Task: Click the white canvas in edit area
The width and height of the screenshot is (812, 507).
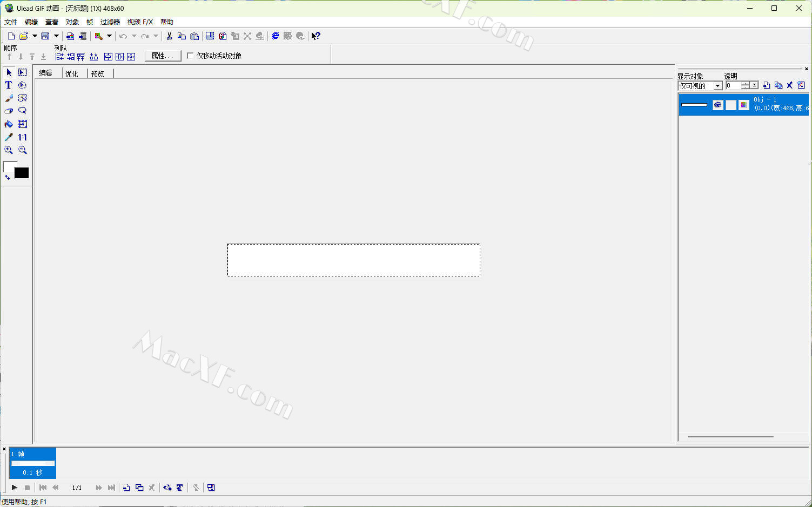Action: point(353,260)
